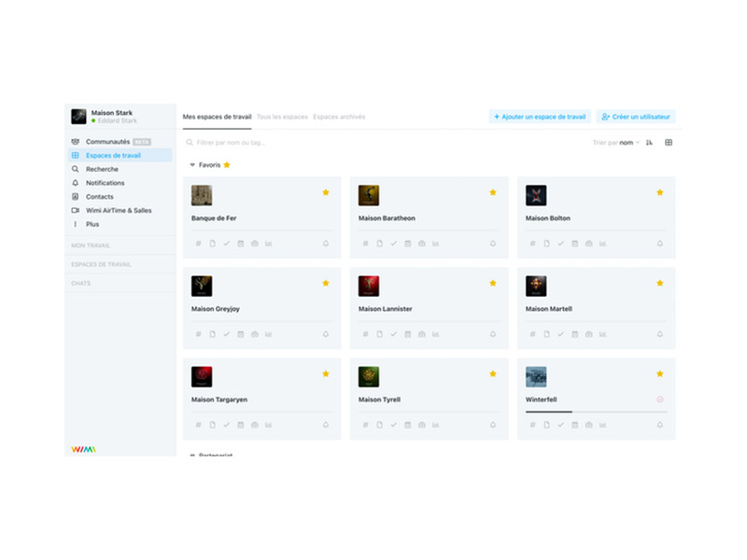This screenshot has width=747, height=560.
Task: Open calendar icon on Maison Baratheon card
Action: coord(408,244)
